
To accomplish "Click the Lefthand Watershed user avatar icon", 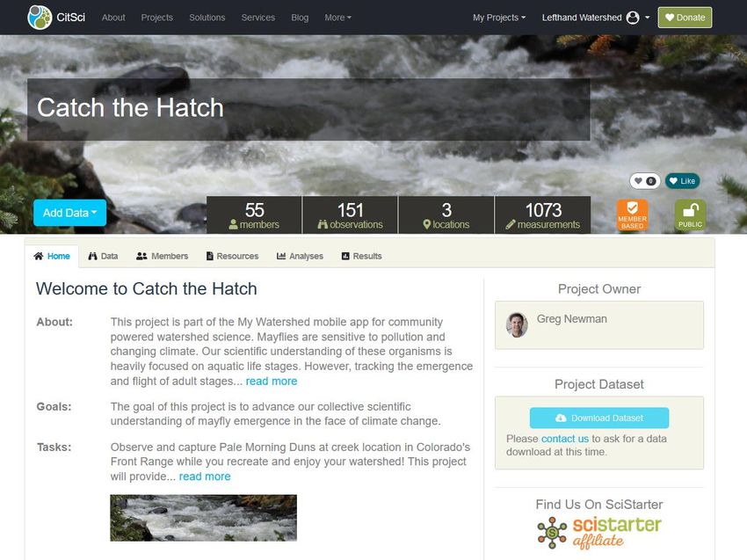I will coord(633,18).
